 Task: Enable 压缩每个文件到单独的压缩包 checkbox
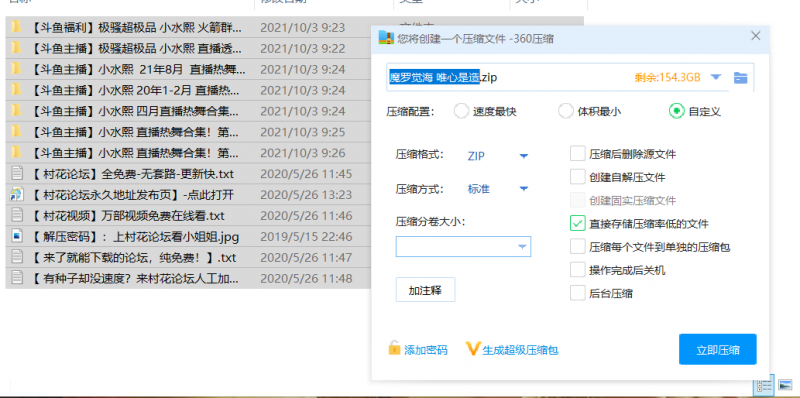click(x=578, y=246)
